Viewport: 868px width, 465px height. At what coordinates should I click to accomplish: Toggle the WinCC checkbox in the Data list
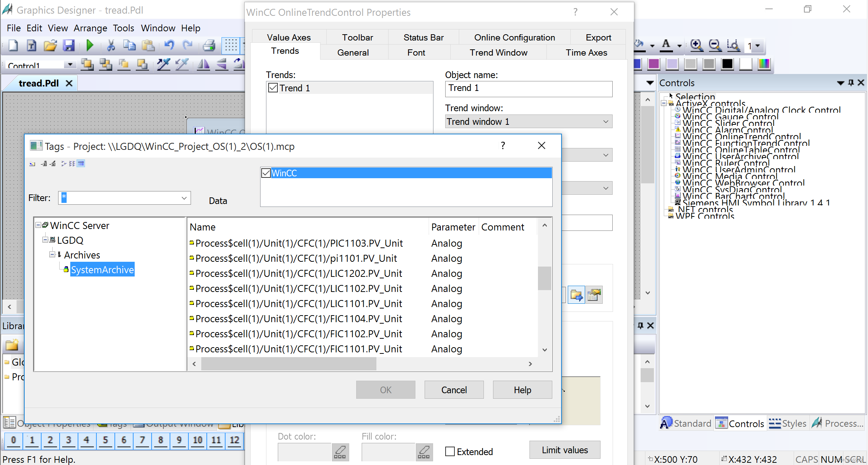[266, 173]
